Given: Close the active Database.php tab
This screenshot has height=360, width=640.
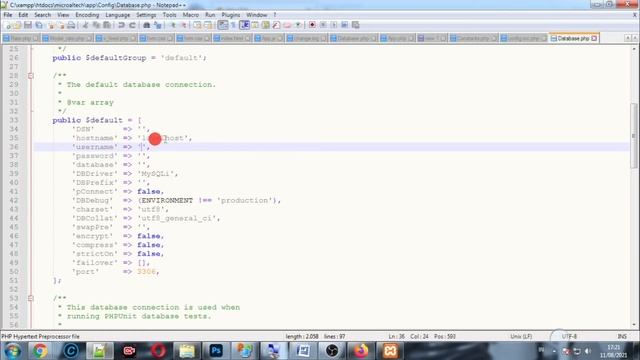Looking at the screenshot, I should tap(594, 38).
